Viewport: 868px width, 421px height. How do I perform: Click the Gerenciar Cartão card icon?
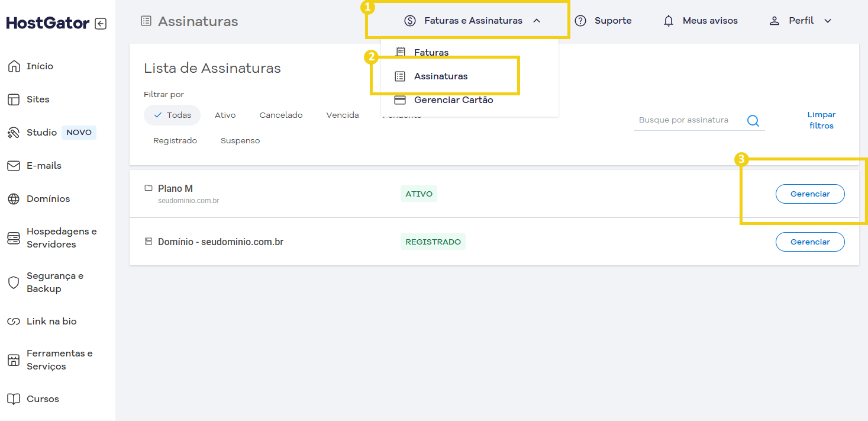[401, 100]
